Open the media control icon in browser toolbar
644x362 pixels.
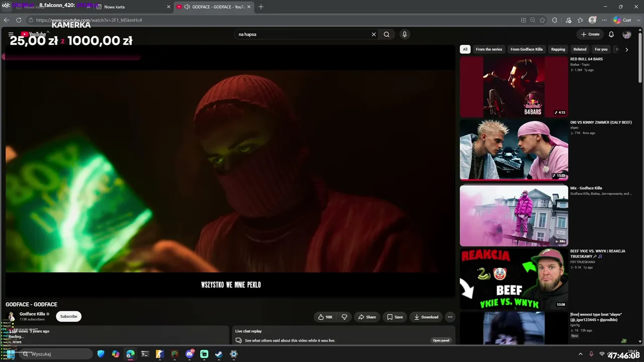[x=569, y=20]
